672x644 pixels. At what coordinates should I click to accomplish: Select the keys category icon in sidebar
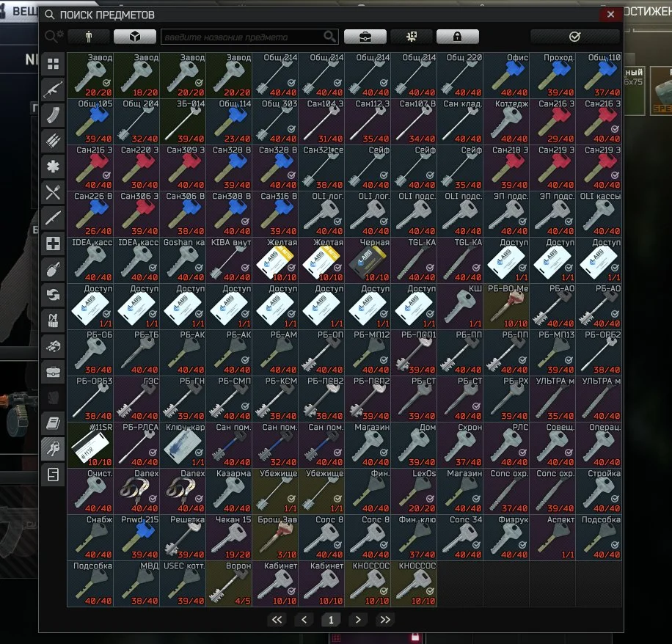pyautogui.click(x=53, y=449)
